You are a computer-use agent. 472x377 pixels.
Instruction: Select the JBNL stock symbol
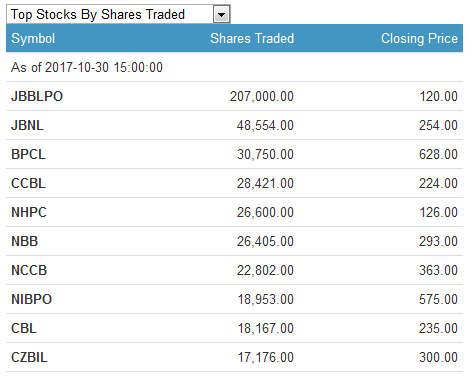27,125
